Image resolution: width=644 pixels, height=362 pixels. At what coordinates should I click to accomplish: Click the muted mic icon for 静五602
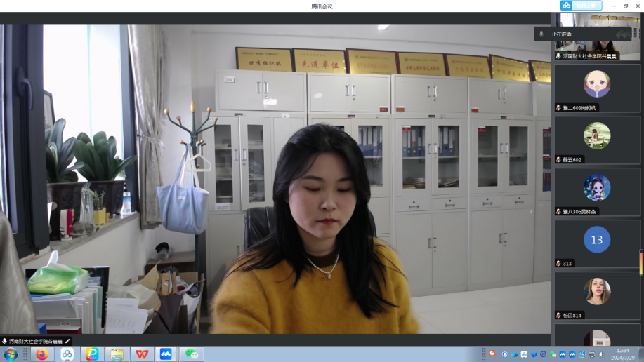click(558, 160)
